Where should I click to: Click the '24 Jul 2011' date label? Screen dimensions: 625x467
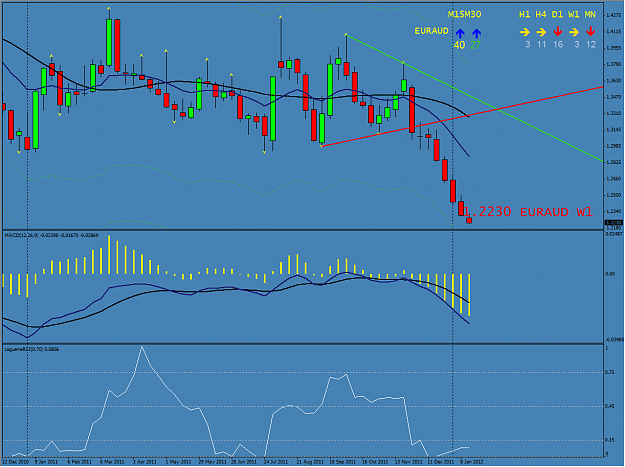(x=276, y=462)
